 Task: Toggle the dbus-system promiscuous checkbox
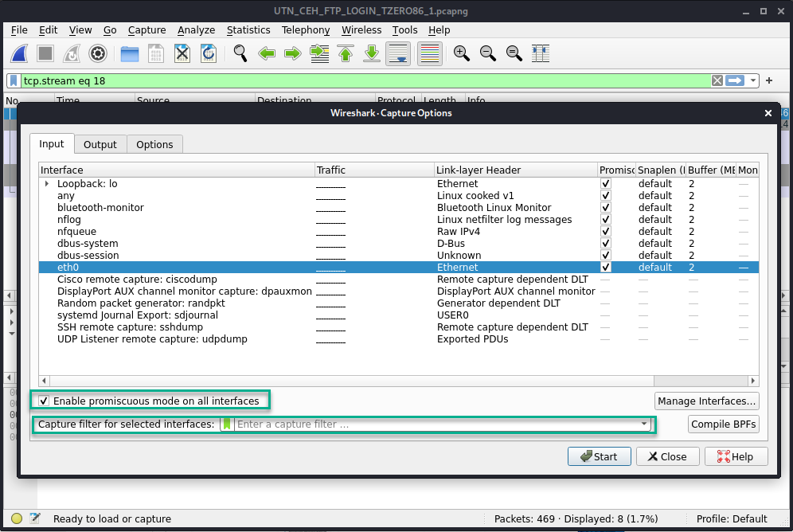tap(605, 243)
